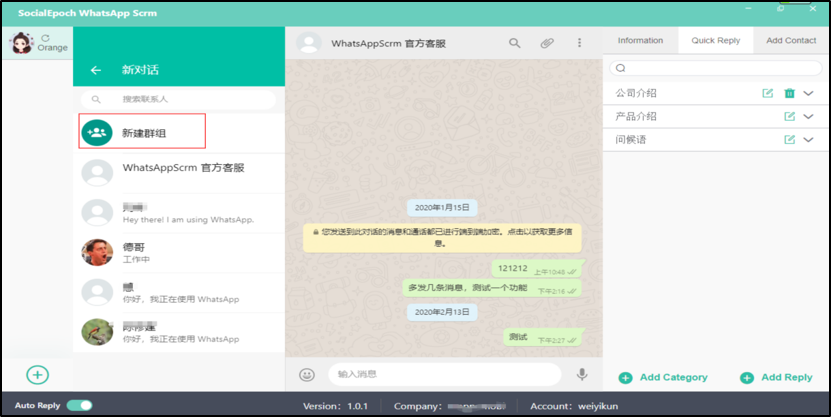The height and width of the screenshot is (417, 831).
Task: Edit the 公司介绍 category
Action: 767,93
